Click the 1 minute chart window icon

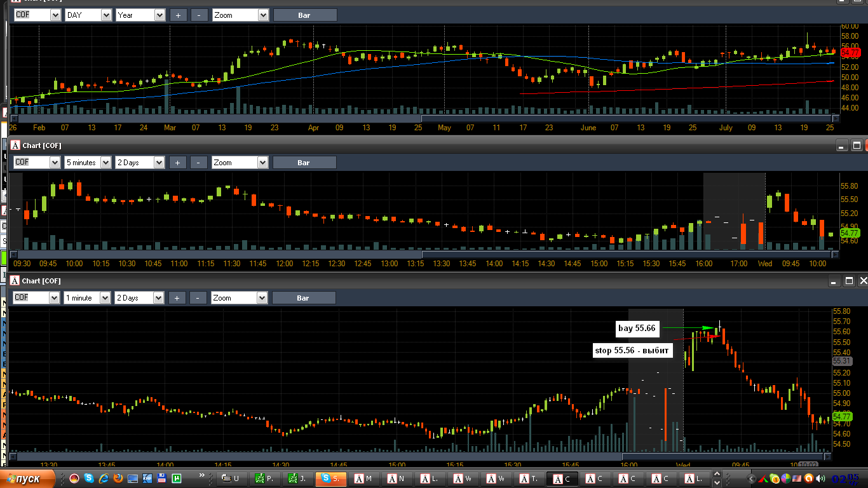pos(14,280)
